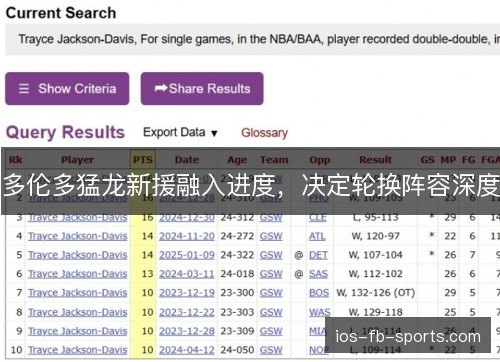Open the DET opponent link
The image size is (500, 362).
click(318, 255)
